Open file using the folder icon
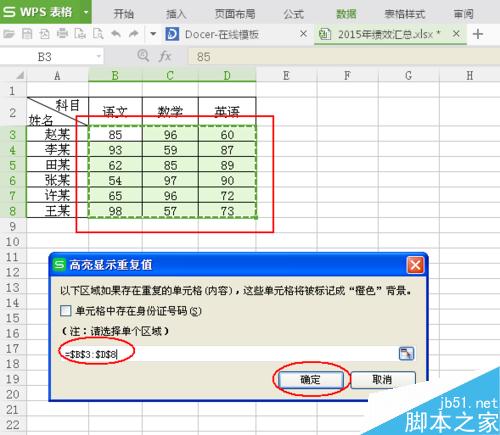The width and height of the screenshot is (500, 435). [9, 34]
